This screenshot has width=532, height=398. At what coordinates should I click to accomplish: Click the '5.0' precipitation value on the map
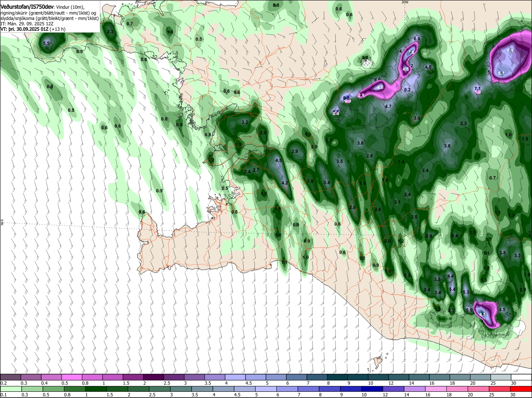click(x=469, y=310)
